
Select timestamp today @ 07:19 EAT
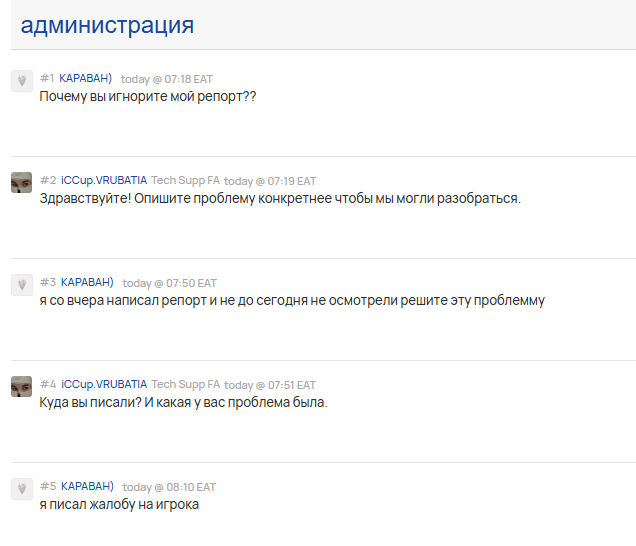point(270,181)
